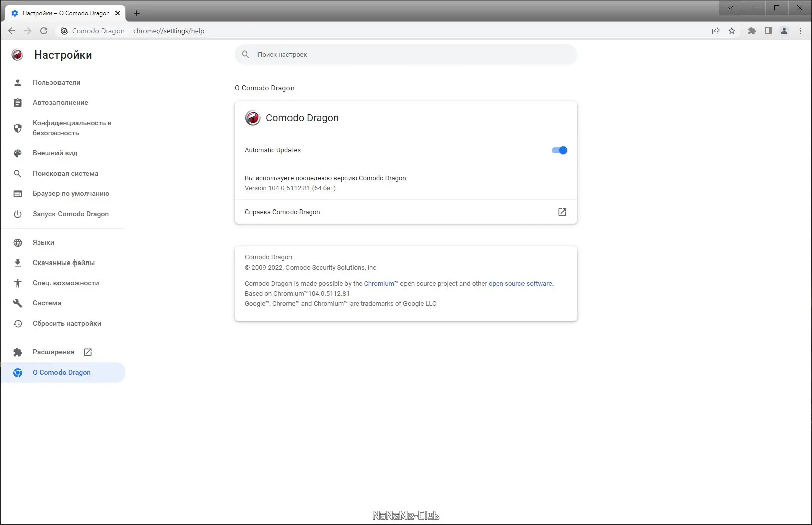Click the Based on Chromium version text
The height and width of the screenshot is (525, 812).
[297, 293]
